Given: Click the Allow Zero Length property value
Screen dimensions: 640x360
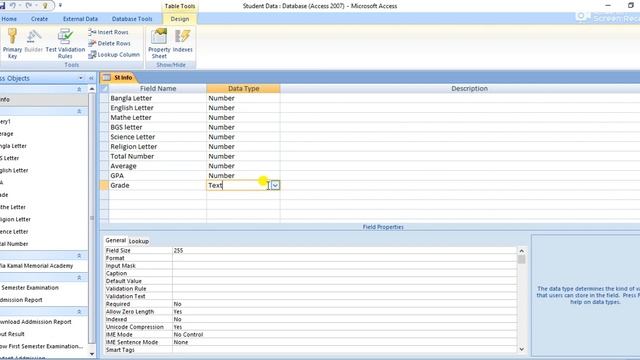Looking at the screenshot, I should pos(344,311).
